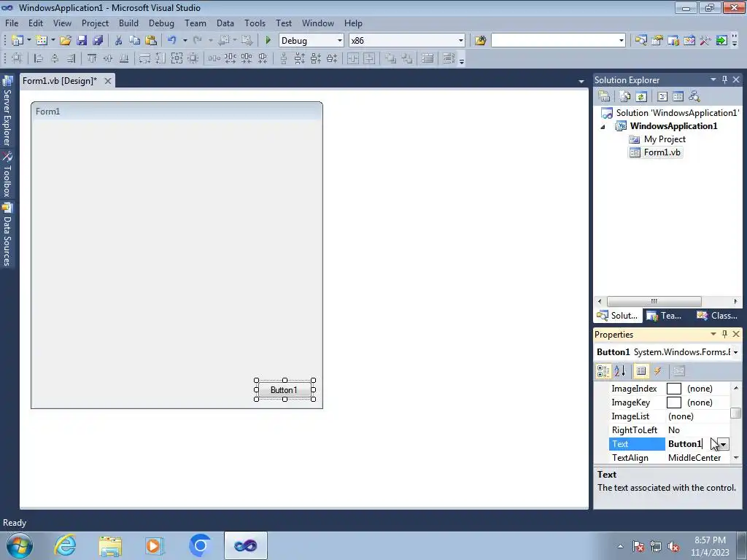Image resolution: width=747 pixels, height=560 pixels.
Task: Click the Save All toolbar icon
Action: [98, 41]
